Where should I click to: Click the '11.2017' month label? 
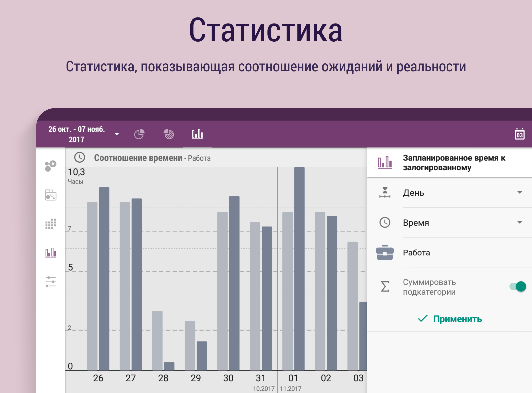tap(291, 389)
